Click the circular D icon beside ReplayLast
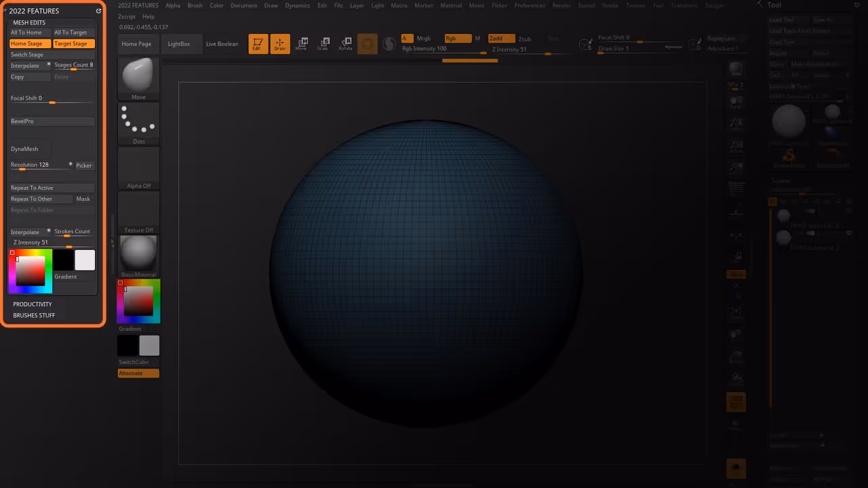Image resolution: width=868 pixels, height=488 pixels. [x=695, y=45]
